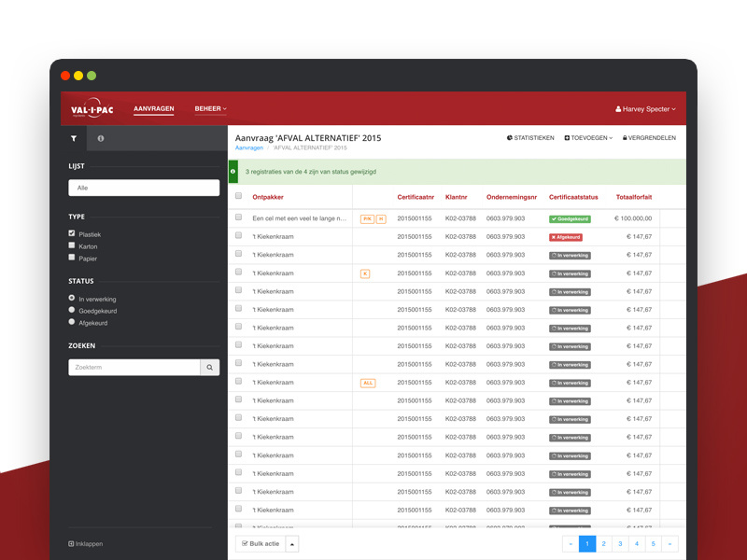The height and width of the screenshot is (560, 747).
Task: Select the Goedgekeurd status radio button
Action: (72, 310)
